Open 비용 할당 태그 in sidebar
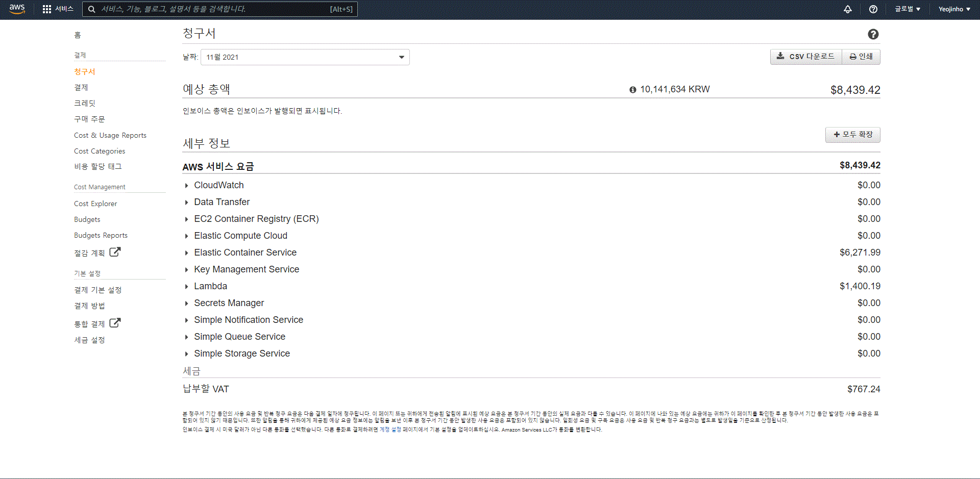 98,166
